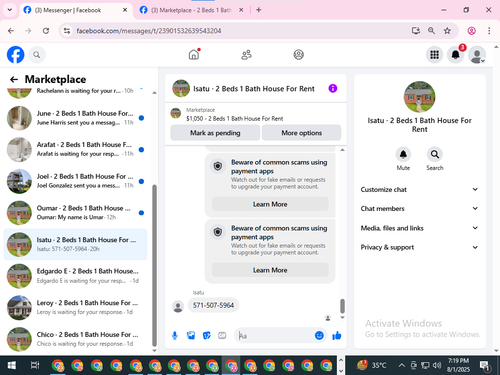Click the 571-507-5964 message bubble
The image size is (500, 375).
pyautogui.click(x=213, y=305)
